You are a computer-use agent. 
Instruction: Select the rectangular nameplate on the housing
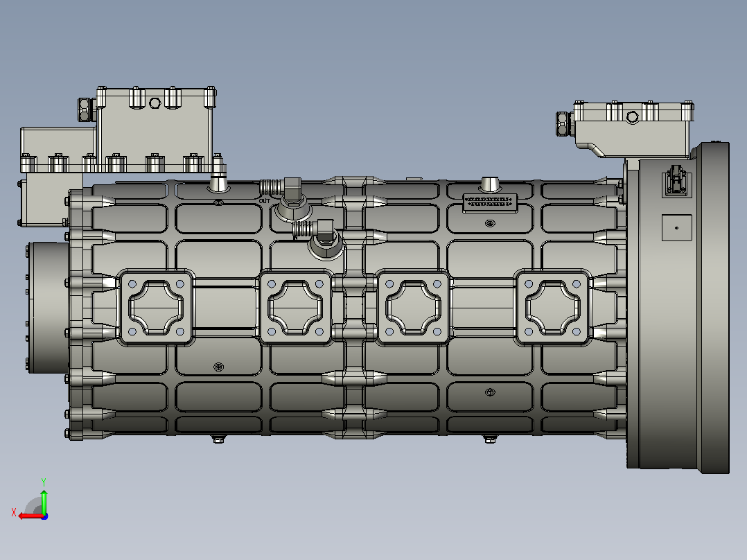pyautogui.click(x=490, y=202)
